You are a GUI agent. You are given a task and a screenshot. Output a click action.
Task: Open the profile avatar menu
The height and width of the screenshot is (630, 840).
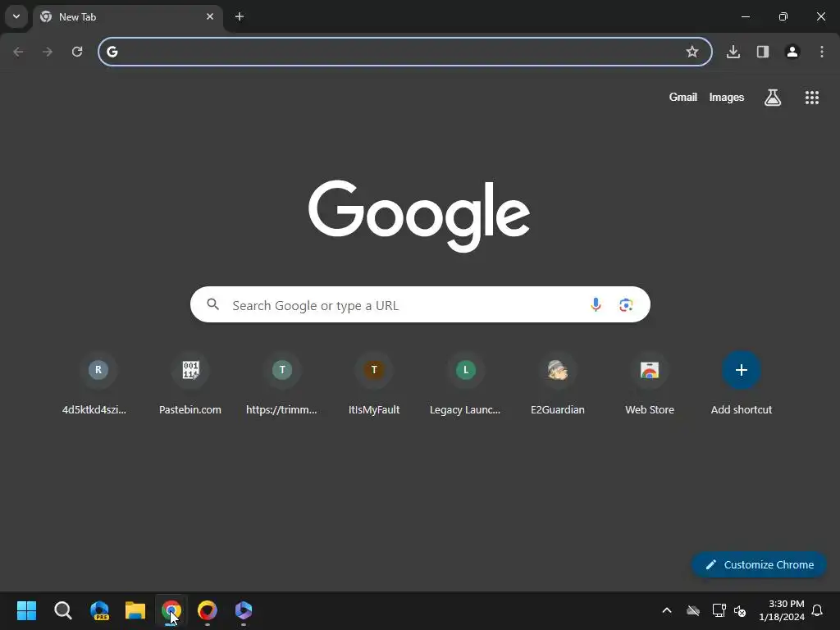coord(792,52)
